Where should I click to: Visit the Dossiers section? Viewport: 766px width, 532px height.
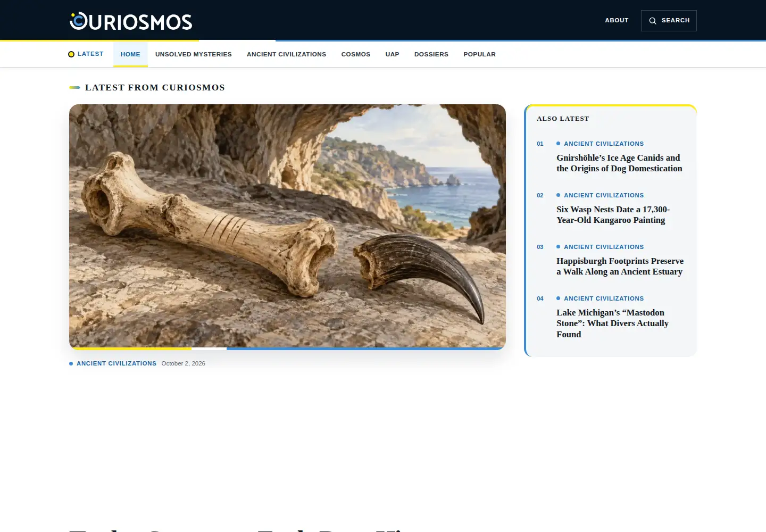pyautogui.click(x=431, y=54)
